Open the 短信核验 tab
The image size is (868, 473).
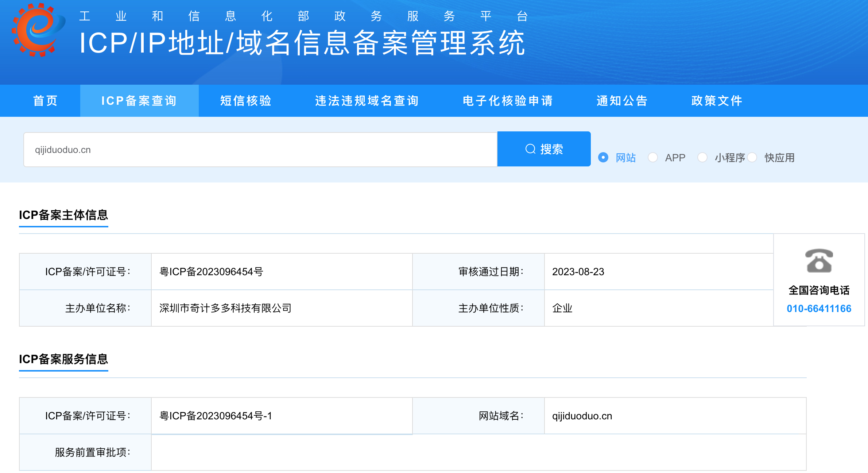point(245,101)
